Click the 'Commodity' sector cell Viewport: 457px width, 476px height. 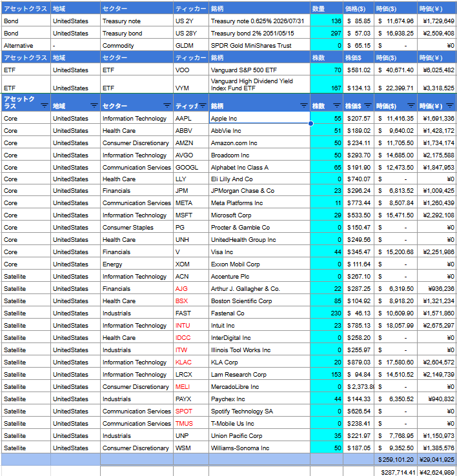pos(136,45)
